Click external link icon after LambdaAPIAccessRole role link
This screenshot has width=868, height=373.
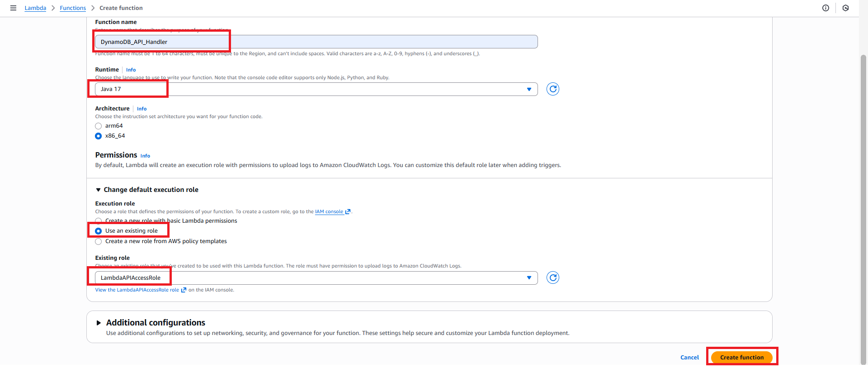click(184, 290)
